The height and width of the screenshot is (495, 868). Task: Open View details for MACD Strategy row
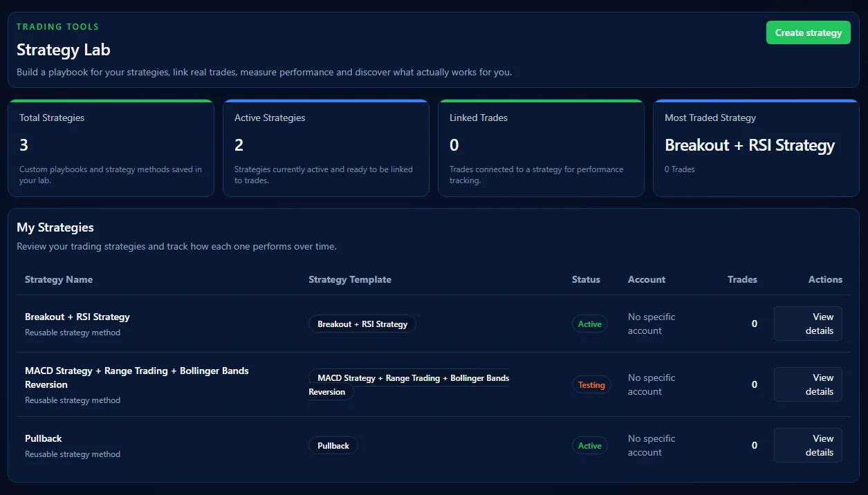pyautogui.click(x=808, y=384)
